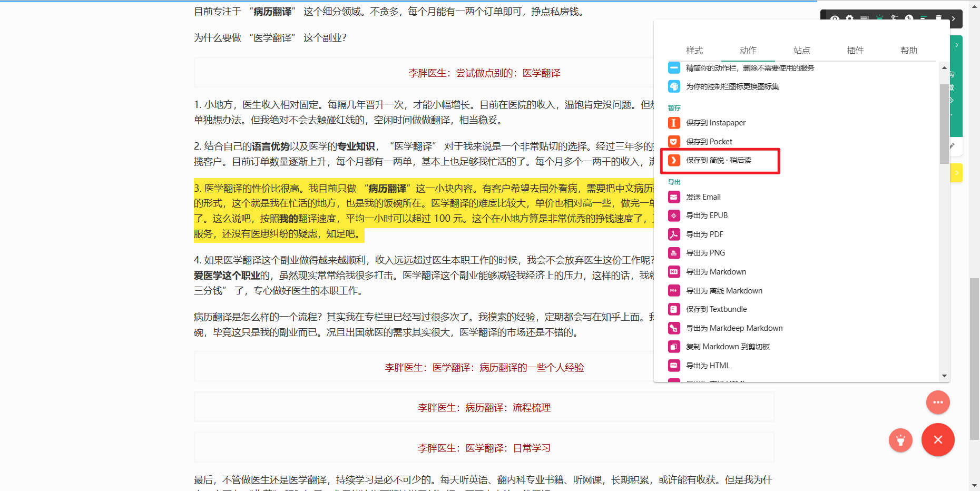The height and width of the screenshot is (491, 980).
Task: Choose 发送 Email in the actions menu
Action: tap(704, 197)
